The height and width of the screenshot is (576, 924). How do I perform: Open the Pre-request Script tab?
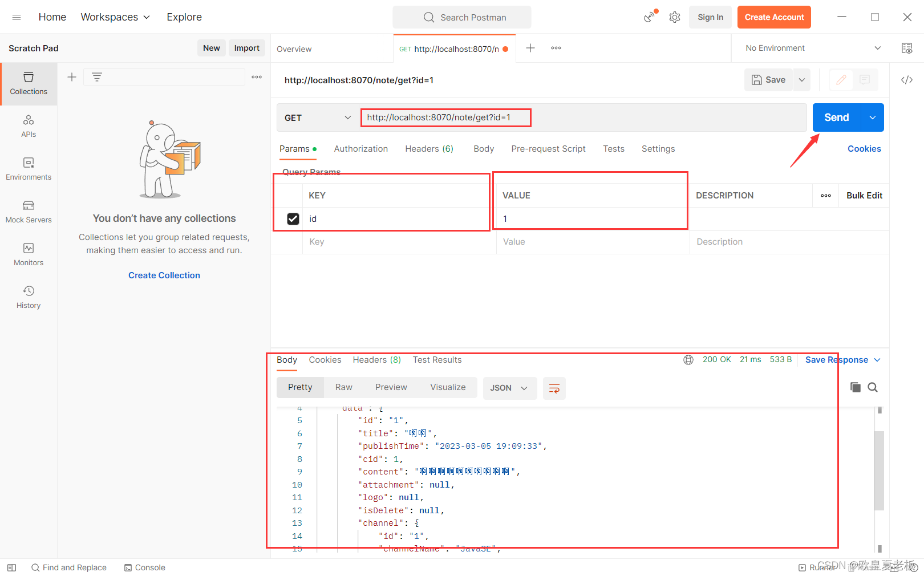pos(549,149)
